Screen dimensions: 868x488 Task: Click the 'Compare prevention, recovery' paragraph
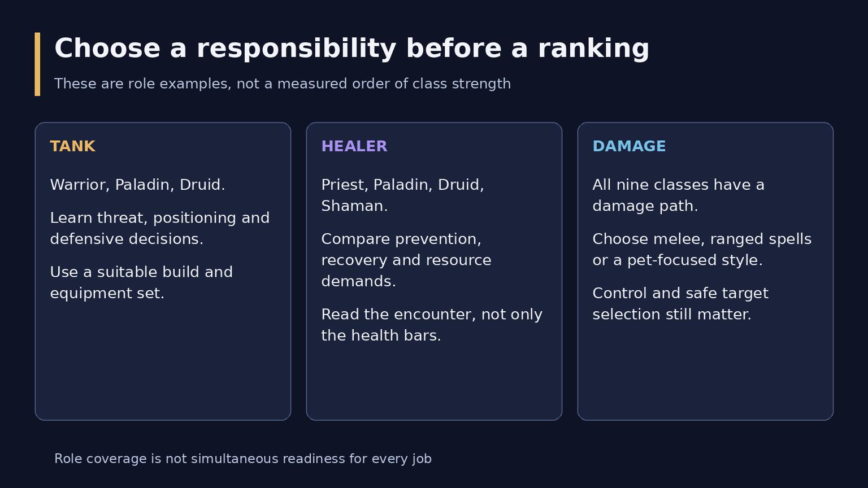coord(406,260)
